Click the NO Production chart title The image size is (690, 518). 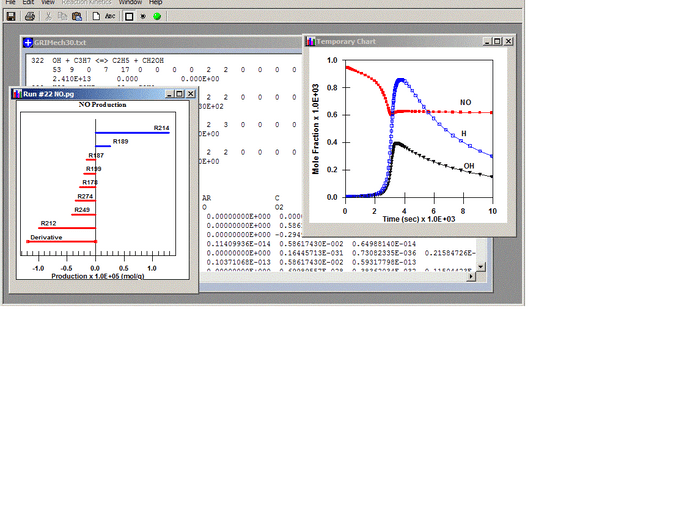coord(103,105)
